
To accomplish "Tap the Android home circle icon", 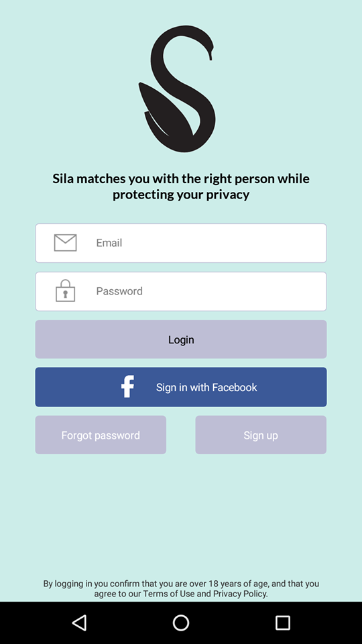I will coord(181,623).
